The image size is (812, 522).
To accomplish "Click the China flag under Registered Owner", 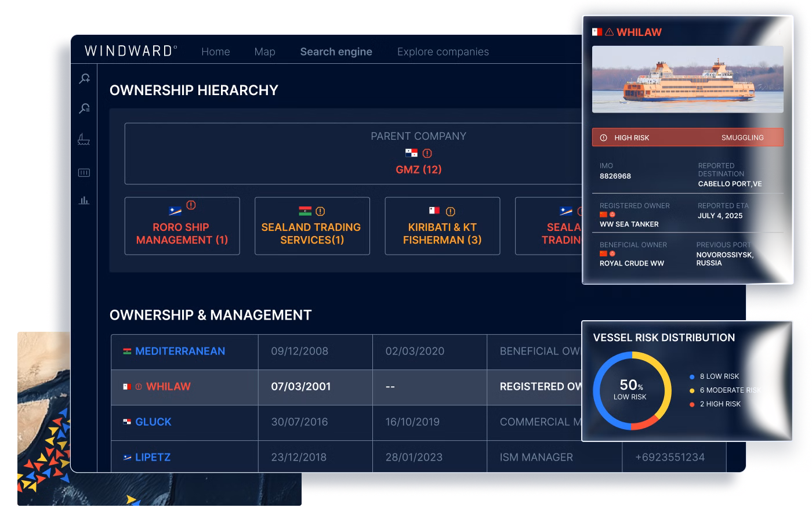I will click(603, 214).
